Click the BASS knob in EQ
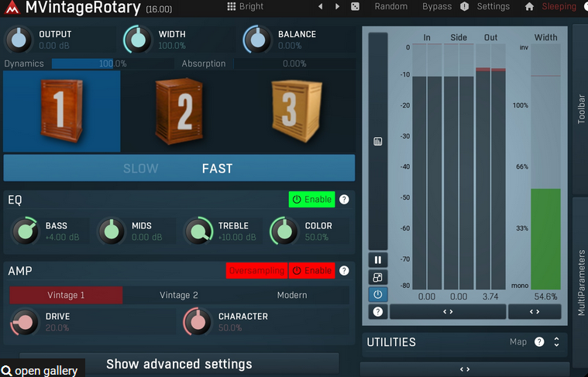The width and height of the screenshot is (588, 377). tap(25, 231)
